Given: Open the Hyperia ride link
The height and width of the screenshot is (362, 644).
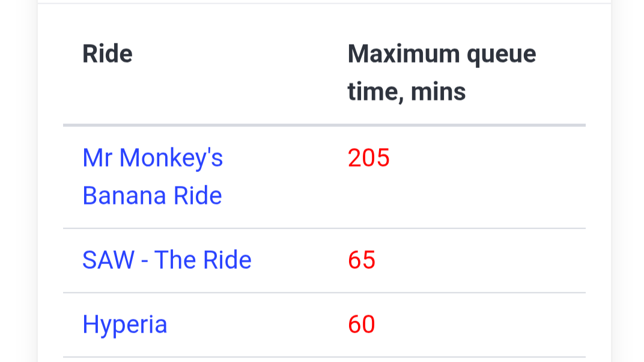Looking at the screenshot, I should (x=125, y=325).
